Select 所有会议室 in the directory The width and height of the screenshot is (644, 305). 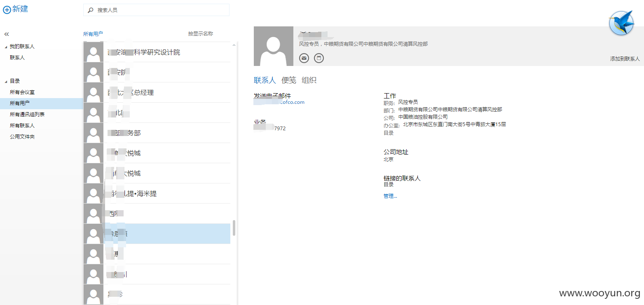pos(22,92)
